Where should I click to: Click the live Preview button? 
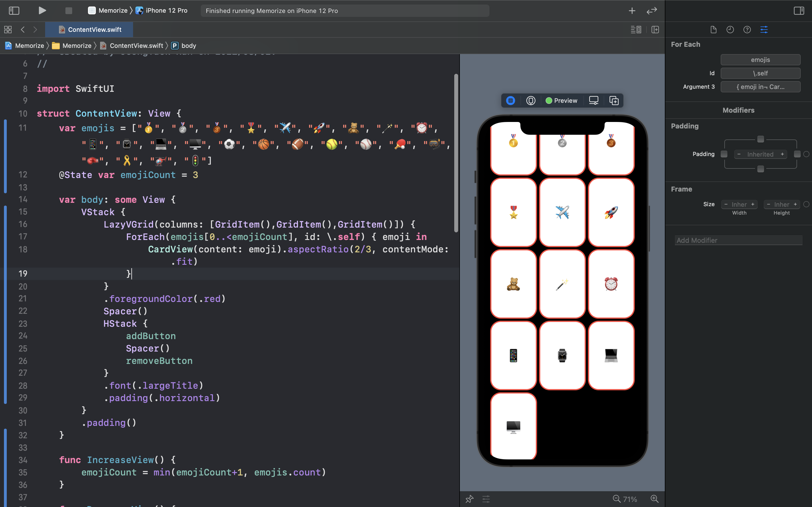point(561,101)
